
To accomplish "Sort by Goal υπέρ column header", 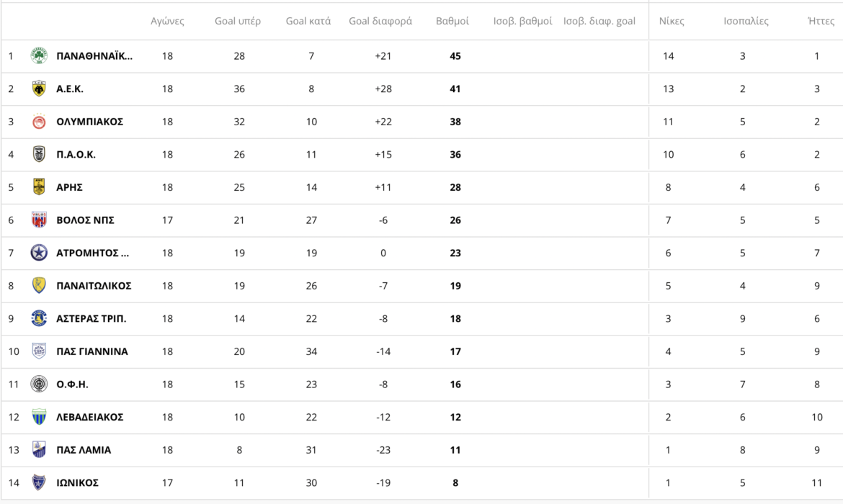I will point(238,21).
